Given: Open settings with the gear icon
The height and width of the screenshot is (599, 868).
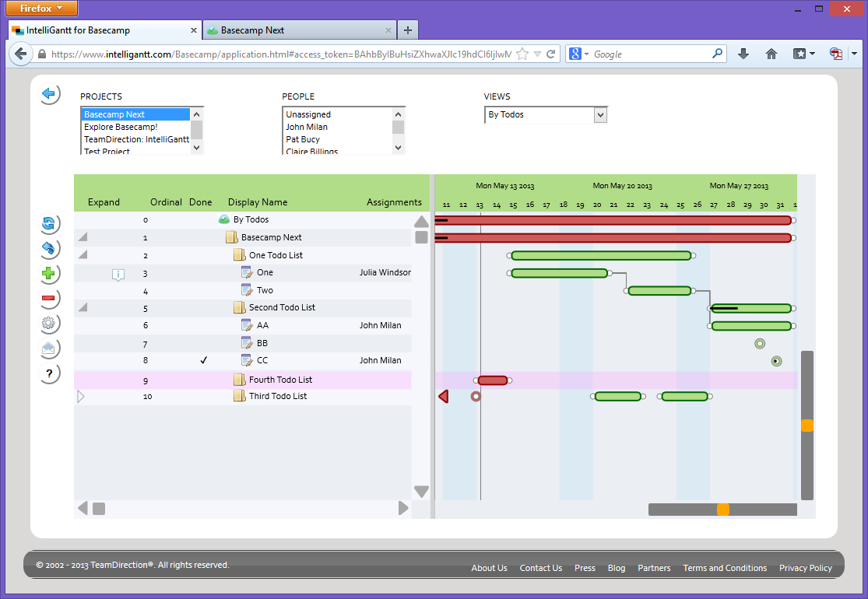Looking at the screenshot, I should click(49, 323).
